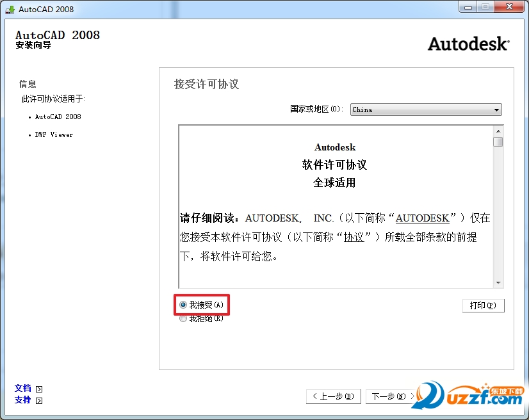Go back with 上一步(B) button
529x420 pixels.
pos(333,396)
